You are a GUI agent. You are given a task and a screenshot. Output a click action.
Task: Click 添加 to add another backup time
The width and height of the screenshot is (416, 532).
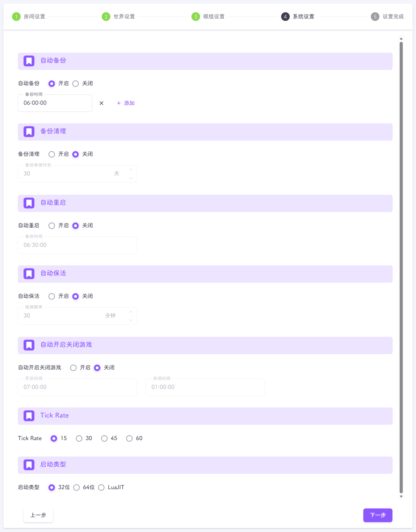pos(126,103)
